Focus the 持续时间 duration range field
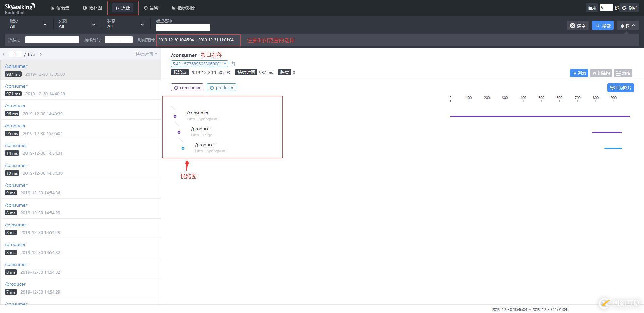 (x=119, y=40)
